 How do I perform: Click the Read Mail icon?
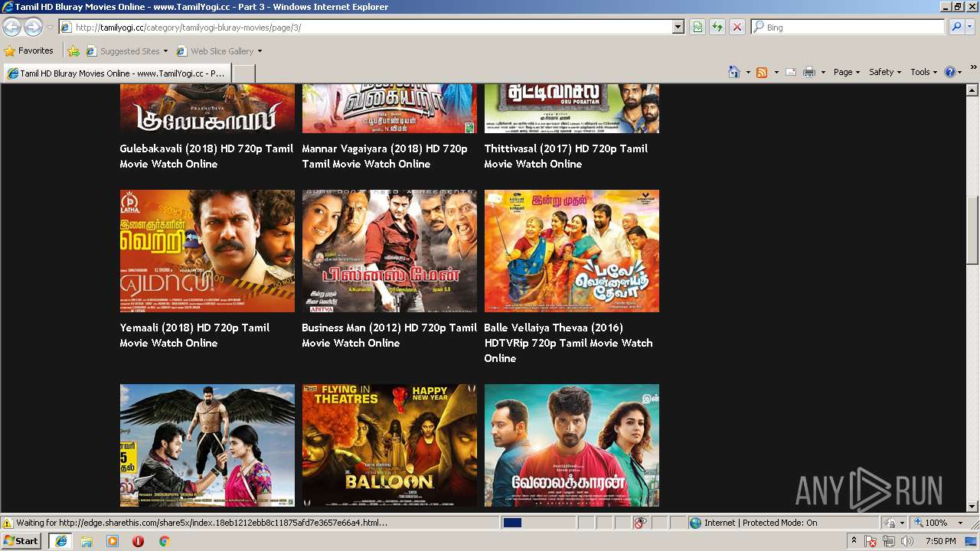pyautogui.click(x=791, y=72)
